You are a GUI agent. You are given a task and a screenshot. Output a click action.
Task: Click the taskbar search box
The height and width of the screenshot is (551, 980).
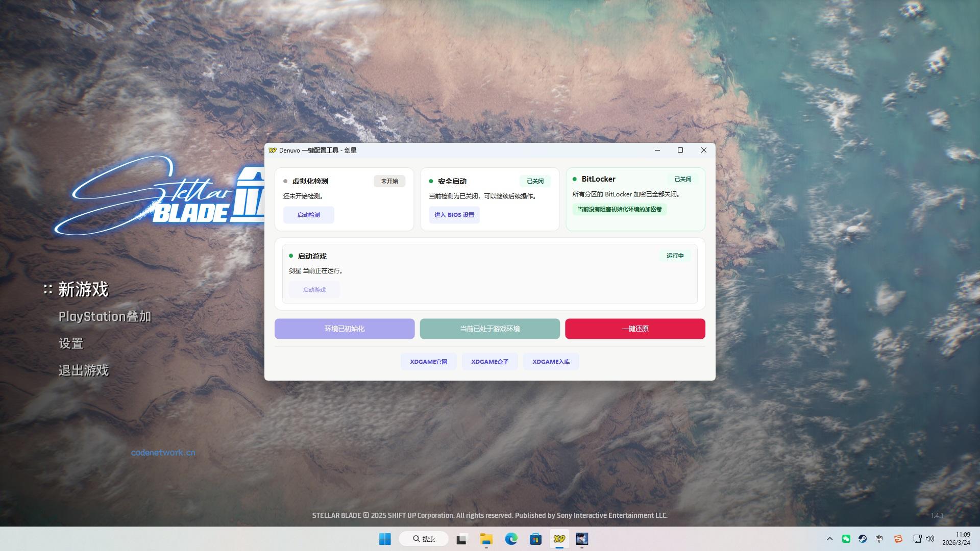(424, 539)
